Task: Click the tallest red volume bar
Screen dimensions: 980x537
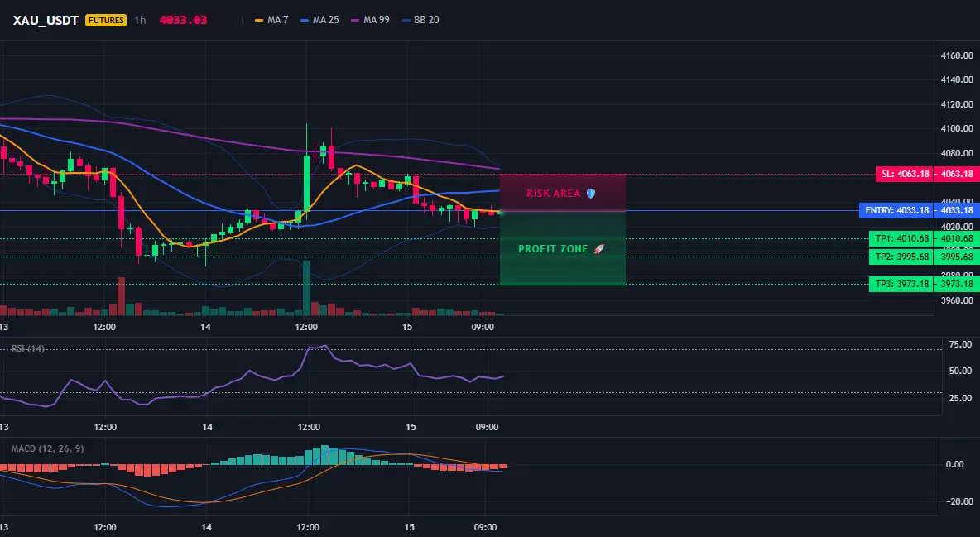Action: tap(121, 295)
